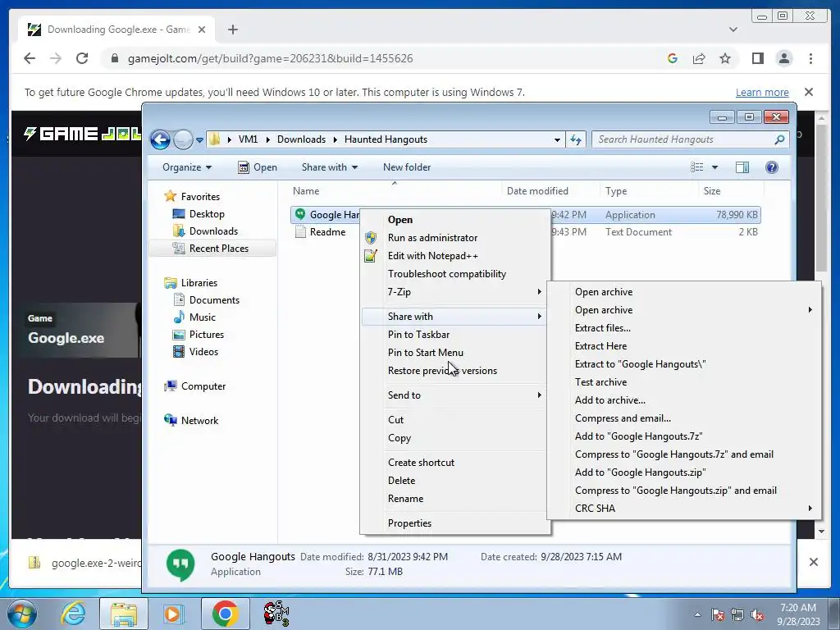
Task: Choose Pin to Taskbar
Action: (454, 335)
